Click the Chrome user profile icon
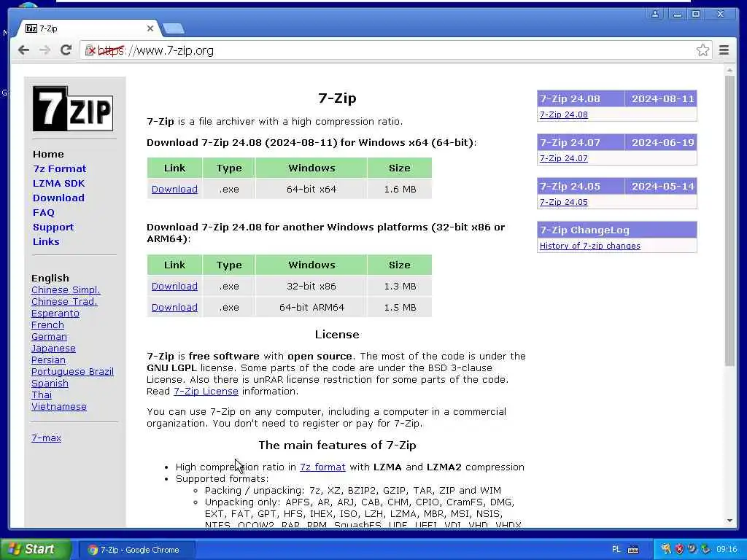 pyautogui.click(x=656, y=14)
